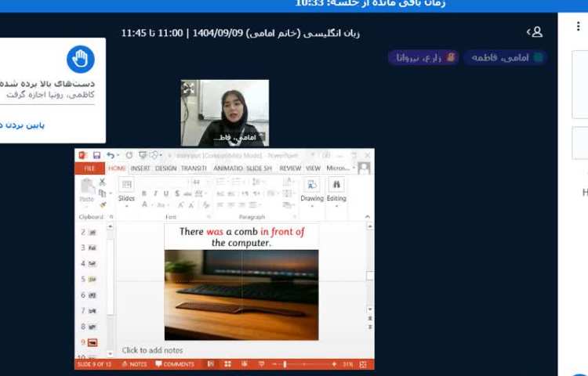
Task: Click the zoom slider handle in the status bar
Action: coord(285,364)
